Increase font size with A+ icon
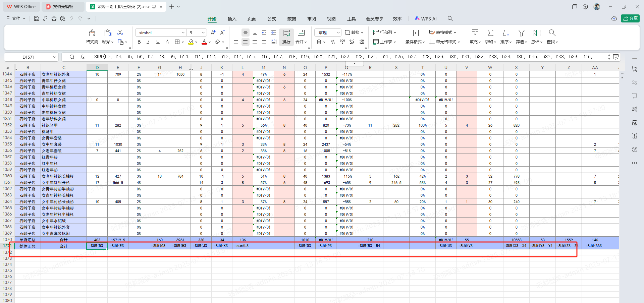 pyautogui.click(x=213, y=33)
